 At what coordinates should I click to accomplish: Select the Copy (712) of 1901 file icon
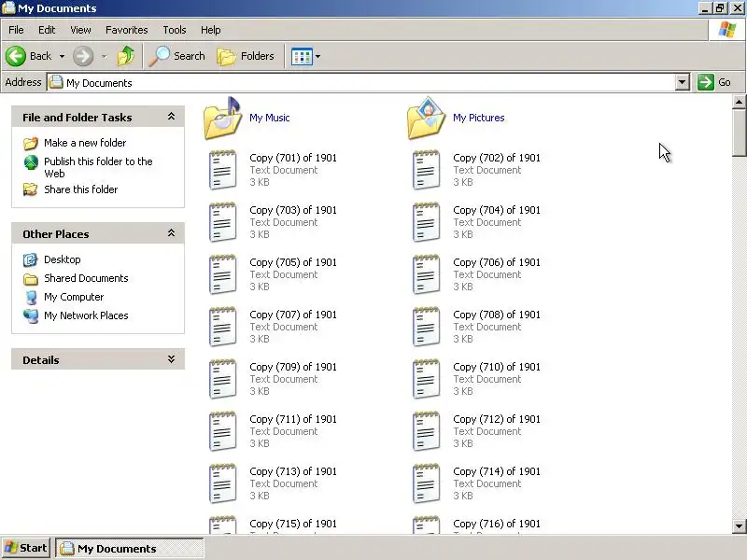(x=426, y=432)
